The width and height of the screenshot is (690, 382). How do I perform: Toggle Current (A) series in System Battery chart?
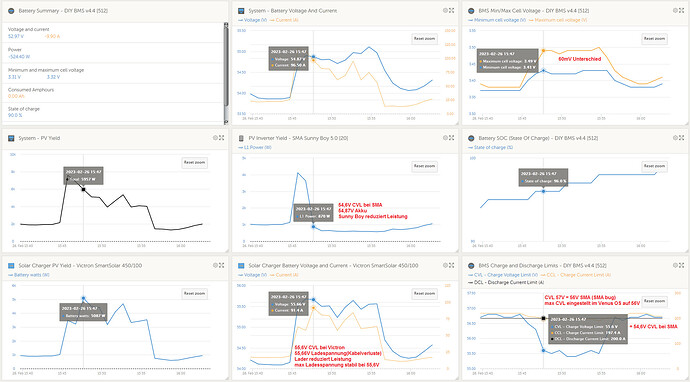point(284,20)
